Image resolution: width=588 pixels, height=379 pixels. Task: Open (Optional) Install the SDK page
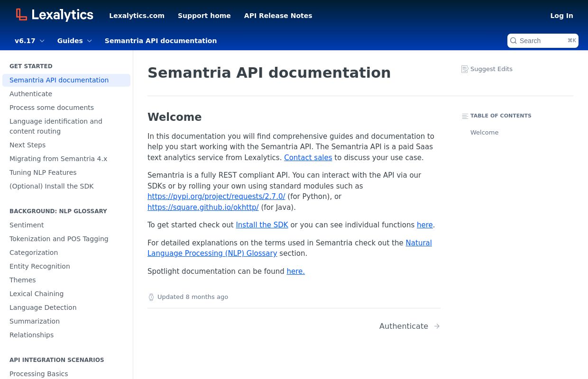[x=66, y=186]
